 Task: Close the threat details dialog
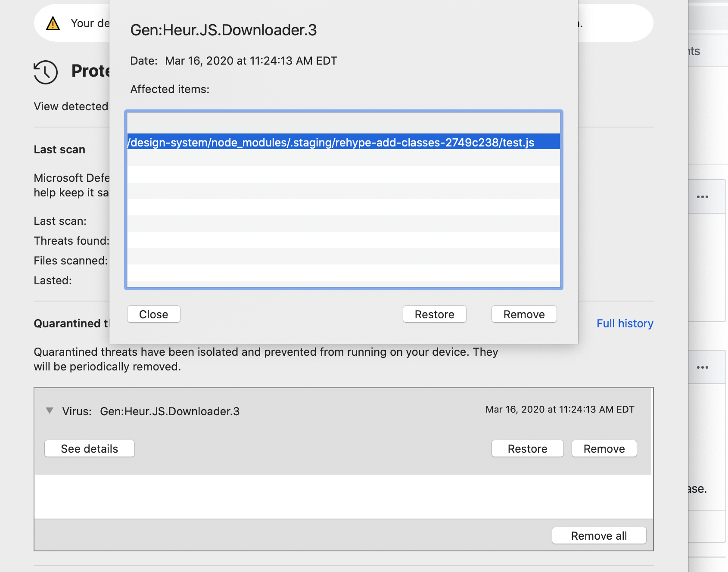[154, 314]
